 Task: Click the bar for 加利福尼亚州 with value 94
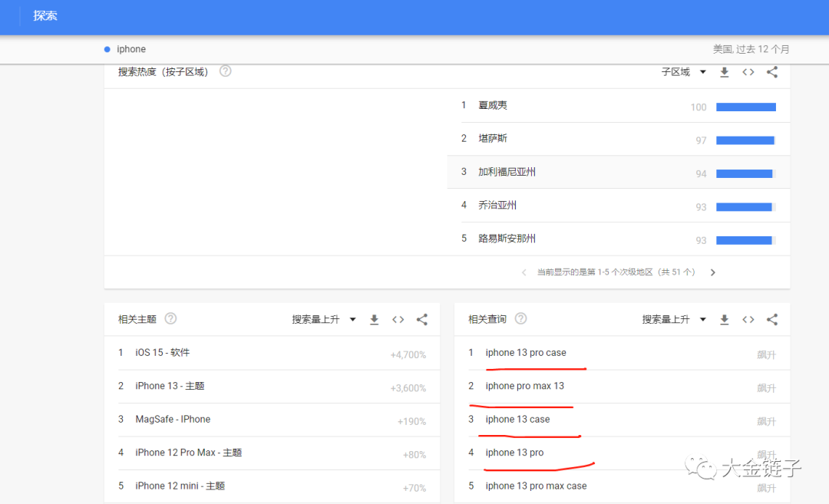746,174
